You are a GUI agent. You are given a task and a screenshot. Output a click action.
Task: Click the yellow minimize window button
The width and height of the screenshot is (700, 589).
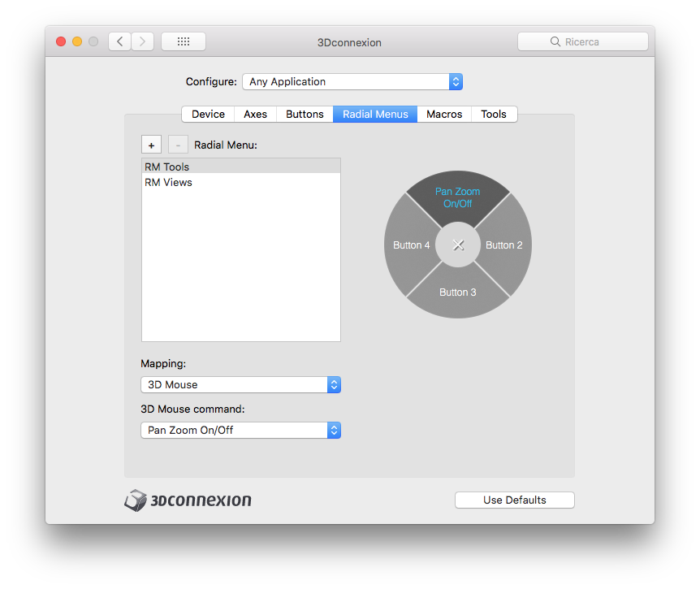77,41
